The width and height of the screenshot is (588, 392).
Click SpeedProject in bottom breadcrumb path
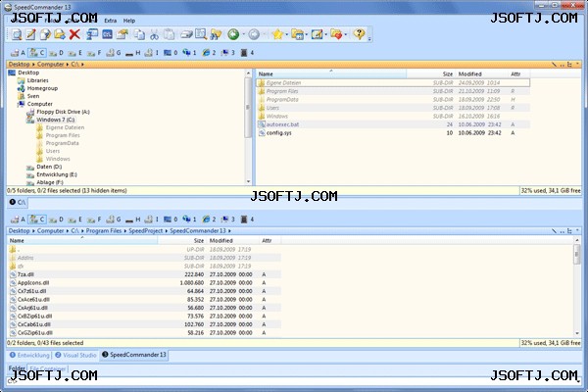pos(145,230)
